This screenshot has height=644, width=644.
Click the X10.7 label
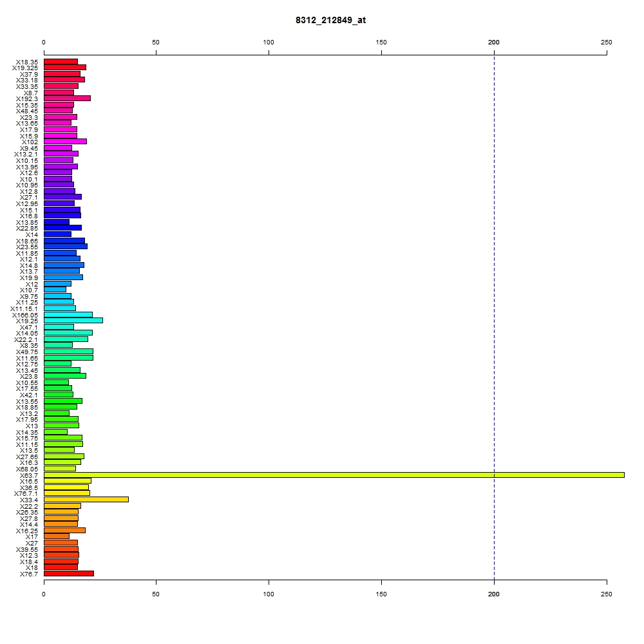click(x=29, y=290)
